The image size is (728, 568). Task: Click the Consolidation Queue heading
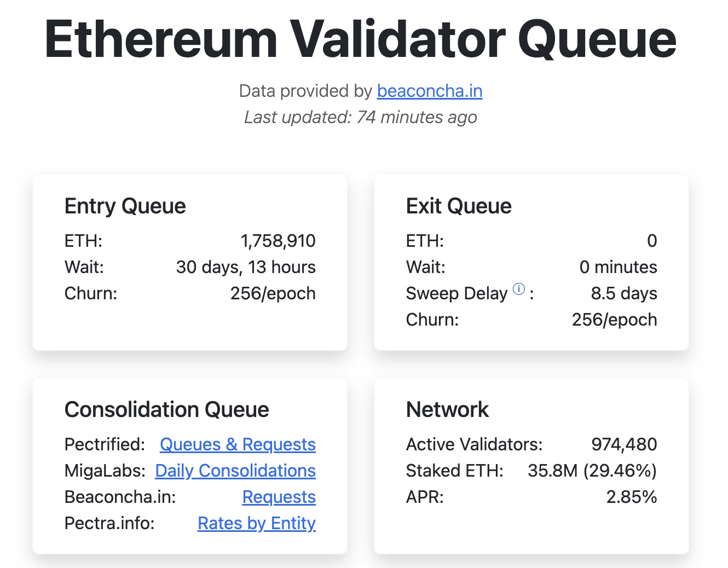tap(167, 409)
